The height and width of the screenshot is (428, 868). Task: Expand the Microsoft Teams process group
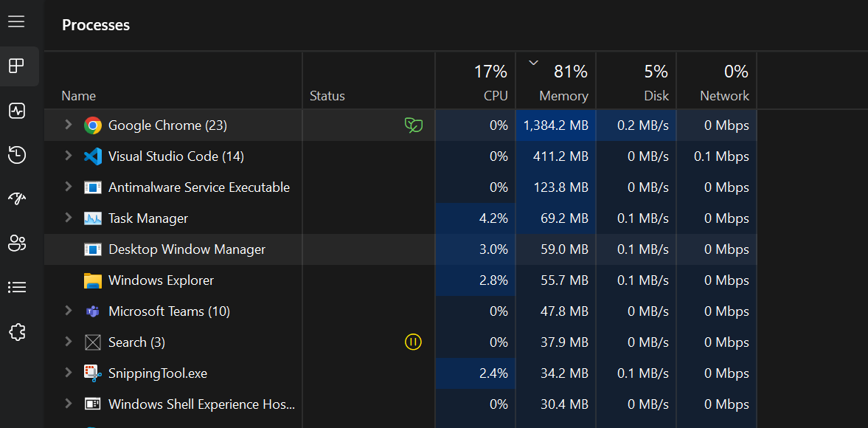click(x=68, y=311)
